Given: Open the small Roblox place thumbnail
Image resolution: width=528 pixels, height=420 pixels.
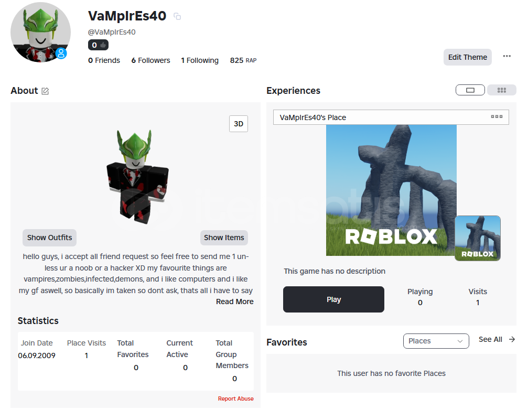Looking at the screenshot, I should 478,239.
